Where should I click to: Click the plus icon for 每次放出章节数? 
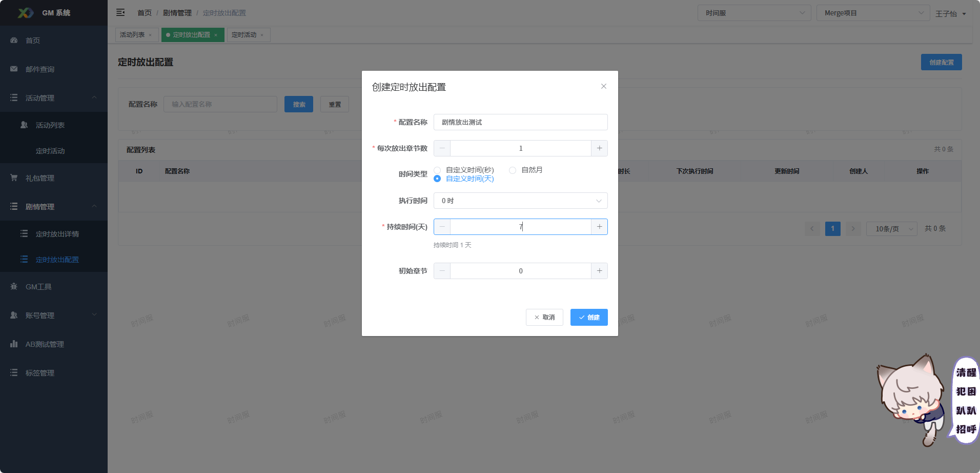click(599, 148)
